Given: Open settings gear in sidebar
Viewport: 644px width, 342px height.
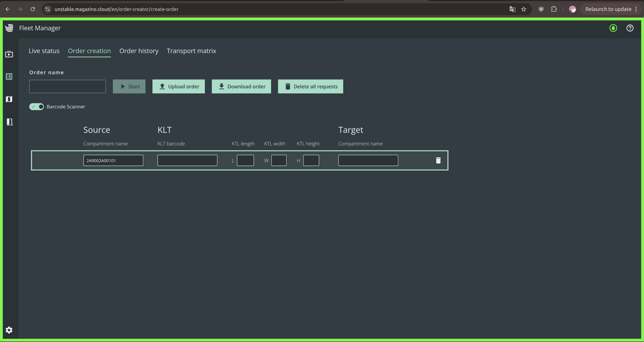Looking at the screenshot, I should click(x=9, y=330).
